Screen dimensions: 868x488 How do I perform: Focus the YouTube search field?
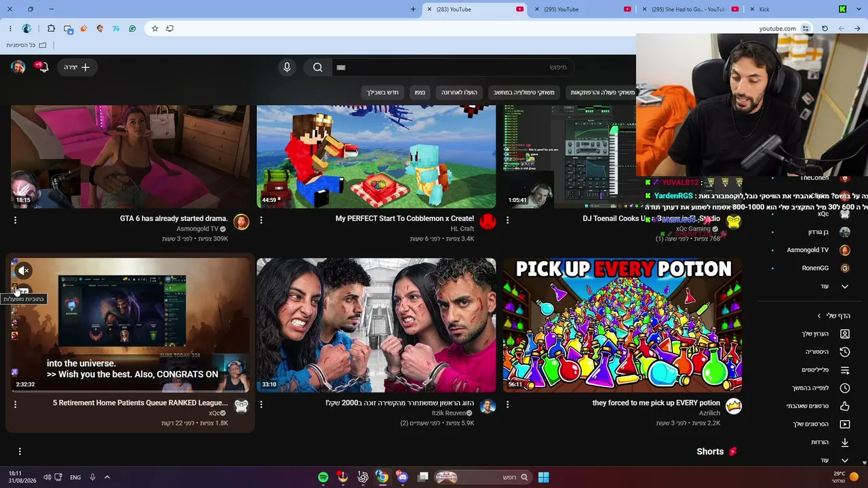453,67
